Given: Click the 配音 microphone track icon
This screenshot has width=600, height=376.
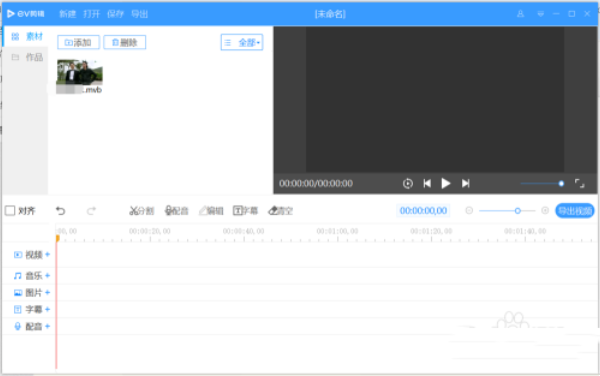Looking at the screenshot, I should tap(18, 326).
